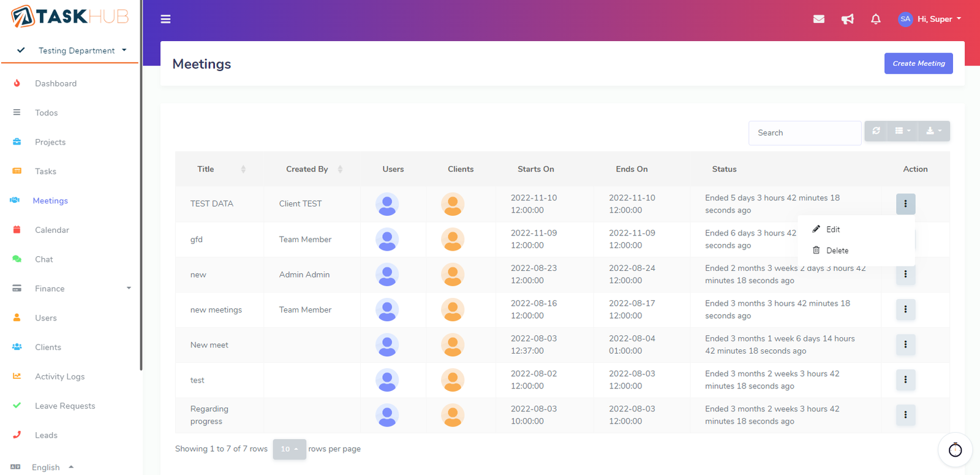Open the timer stopwatch floating icon
980x475 pixels.
click(955, 450)
